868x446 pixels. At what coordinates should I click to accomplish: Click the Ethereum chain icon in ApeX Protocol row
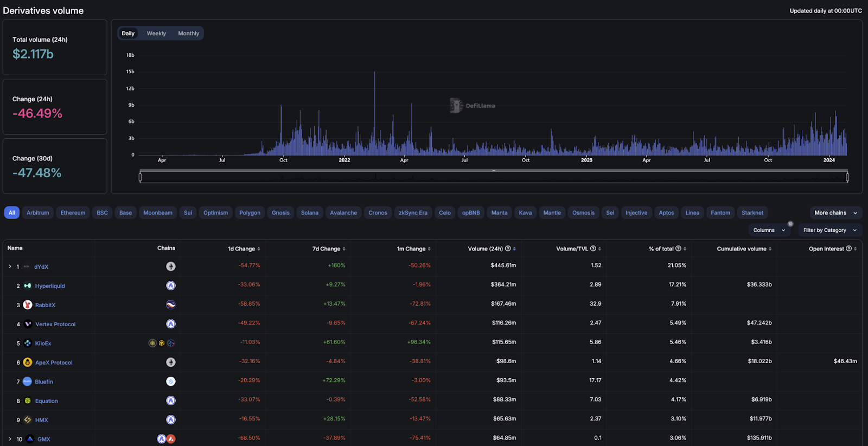click(171, 362)
